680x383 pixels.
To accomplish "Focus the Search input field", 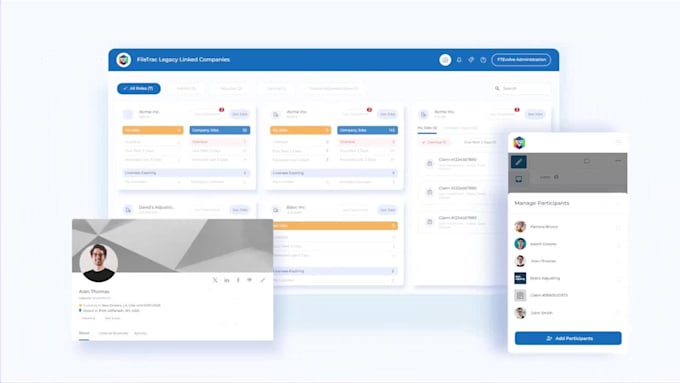I will [x=521, y=88].
